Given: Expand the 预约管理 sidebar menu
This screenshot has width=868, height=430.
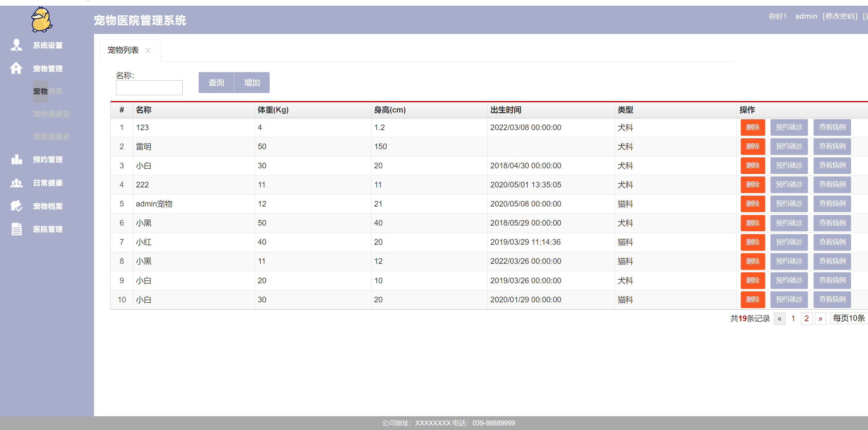Looking at the screenshot, I should pyautogui.click(x=48, y=159).
